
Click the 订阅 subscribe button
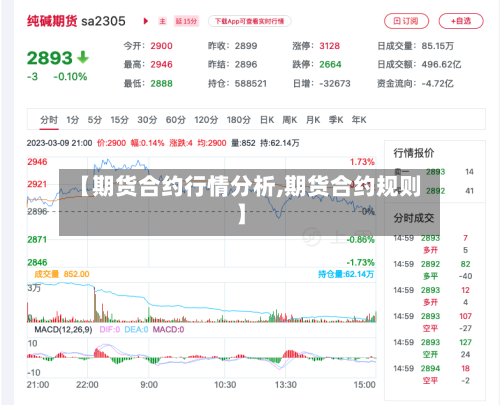[406, 21]
